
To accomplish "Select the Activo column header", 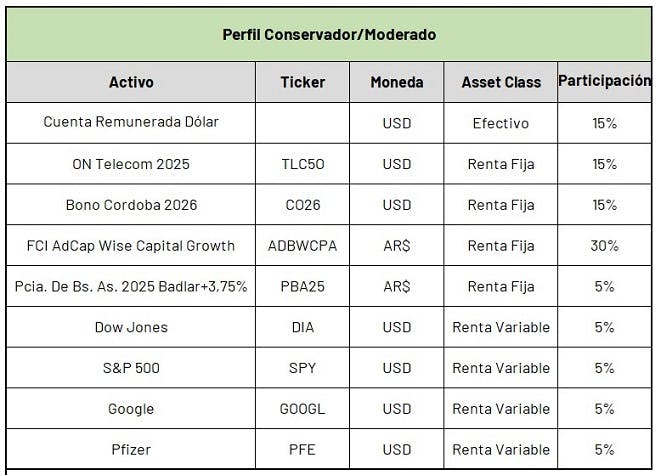I will coord(131,82).
